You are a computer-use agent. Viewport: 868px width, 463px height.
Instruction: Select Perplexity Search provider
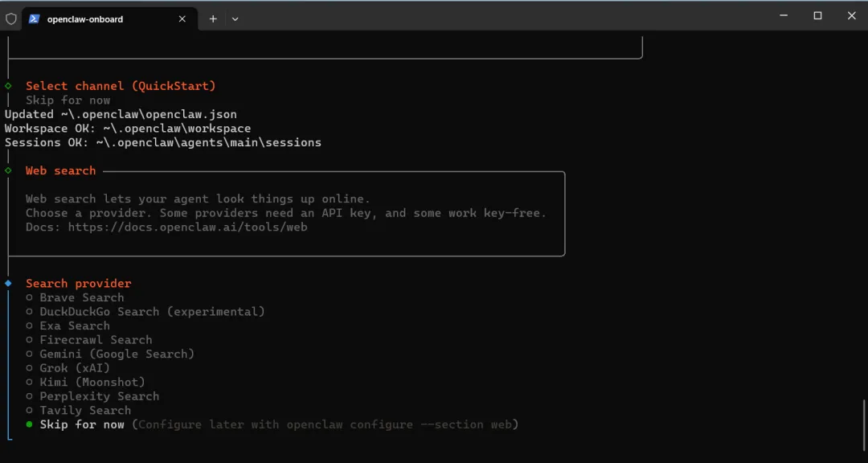click(x=99, y=396)
